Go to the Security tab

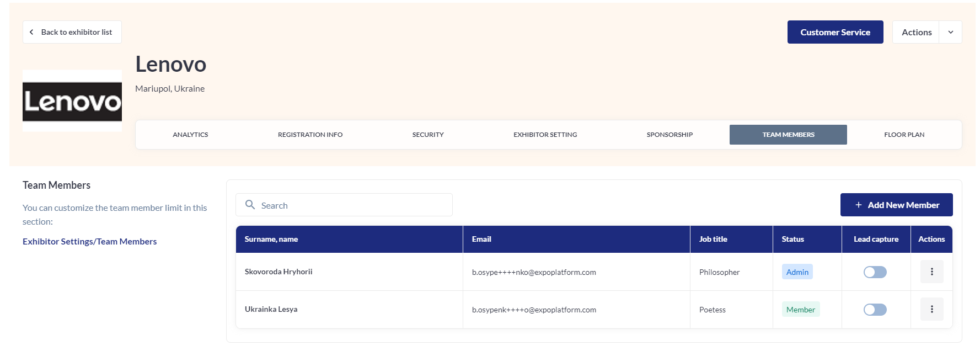pyautogui.click(x=428, y=135)
